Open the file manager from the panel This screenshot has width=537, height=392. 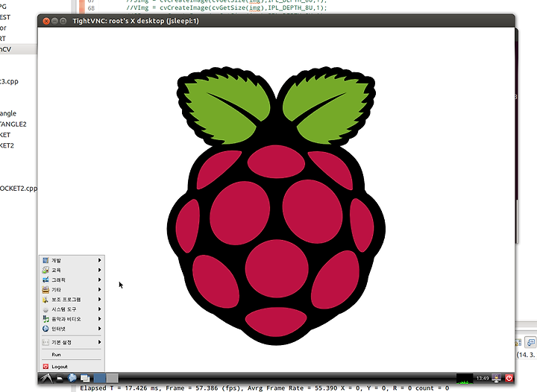coord(60,379)
